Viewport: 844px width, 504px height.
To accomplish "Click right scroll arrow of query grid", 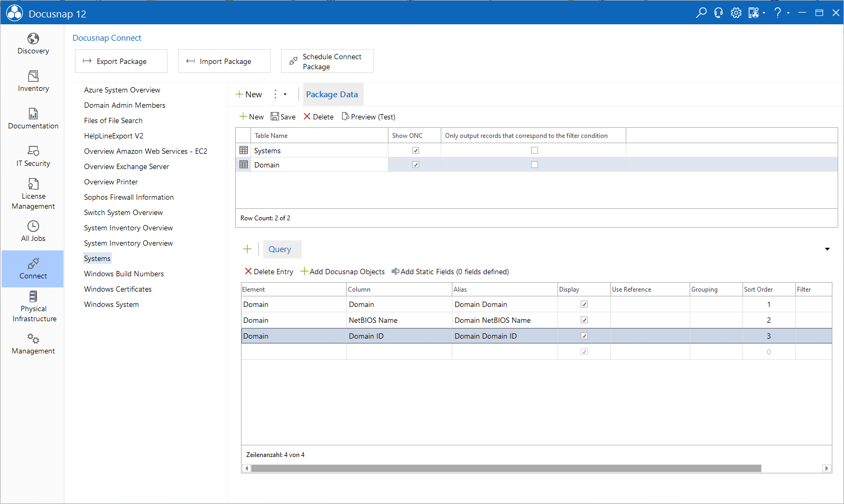I will click(x=827, y=468).
